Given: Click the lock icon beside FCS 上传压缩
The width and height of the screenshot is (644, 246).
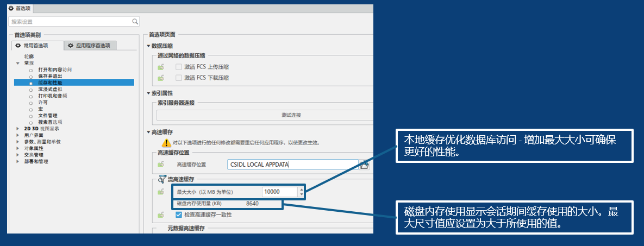Looking at the screenshot, I should point(161,67).
